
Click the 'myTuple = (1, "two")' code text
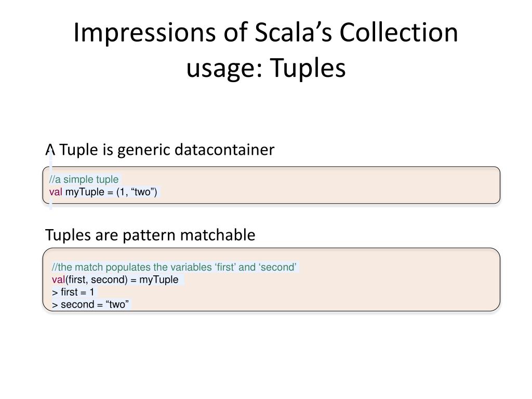click(x=111, y=192)
